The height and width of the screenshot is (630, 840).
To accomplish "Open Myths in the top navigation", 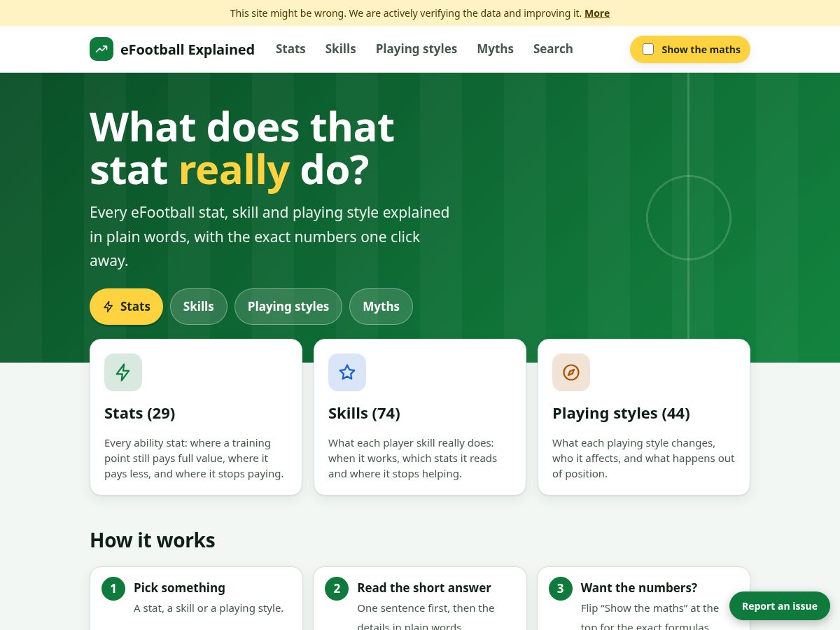I will tap(496, 49).
